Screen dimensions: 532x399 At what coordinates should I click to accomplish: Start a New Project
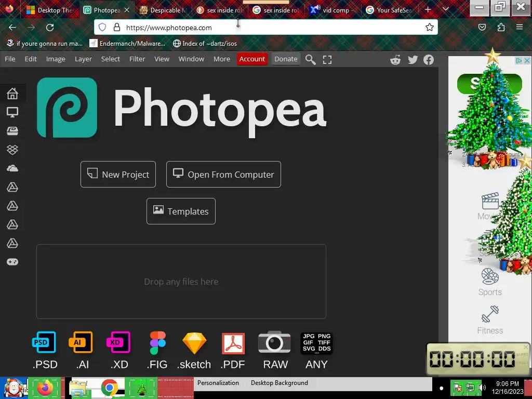[118, 175]
